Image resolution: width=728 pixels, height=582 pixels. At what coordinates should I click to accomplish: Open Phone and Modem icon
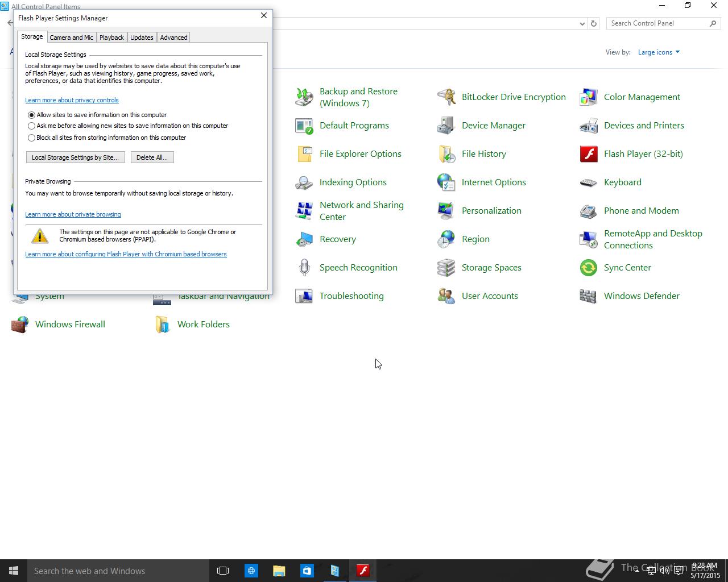(589, 211)
